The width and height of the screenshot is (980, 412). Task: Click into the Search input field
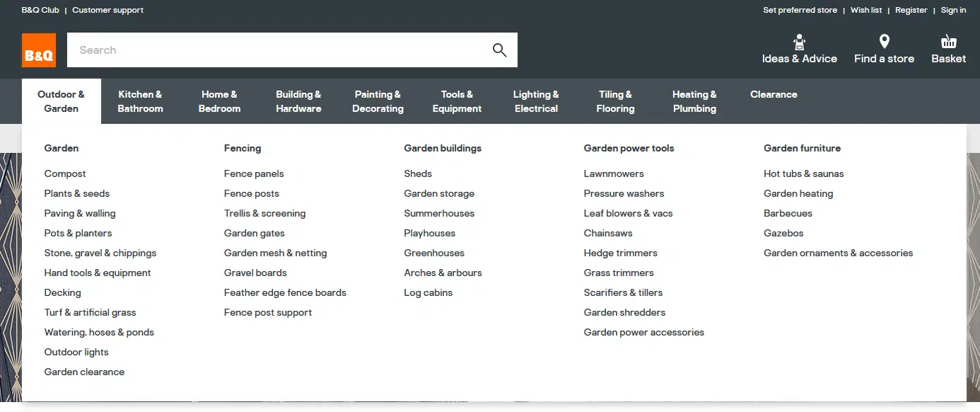tap(276, 50)
